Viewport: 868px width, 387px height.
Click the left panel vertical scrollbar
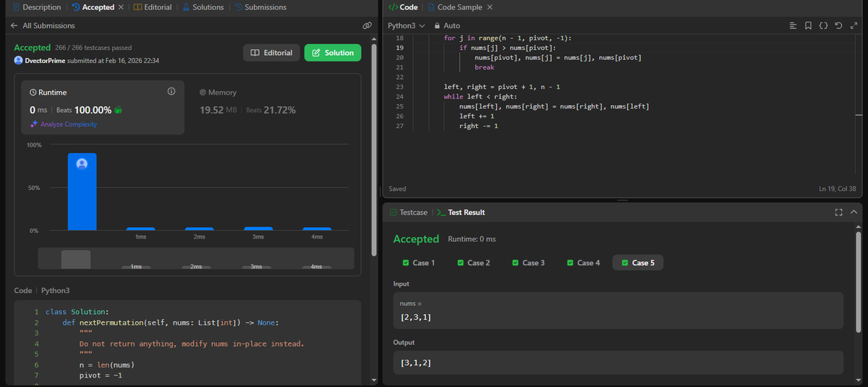(374, 148)
